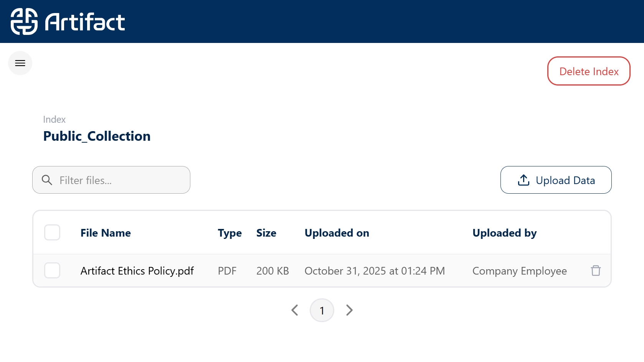The image size is (644, 362).
Task: Click the Public_Collection index title
Action: [97, 137]
